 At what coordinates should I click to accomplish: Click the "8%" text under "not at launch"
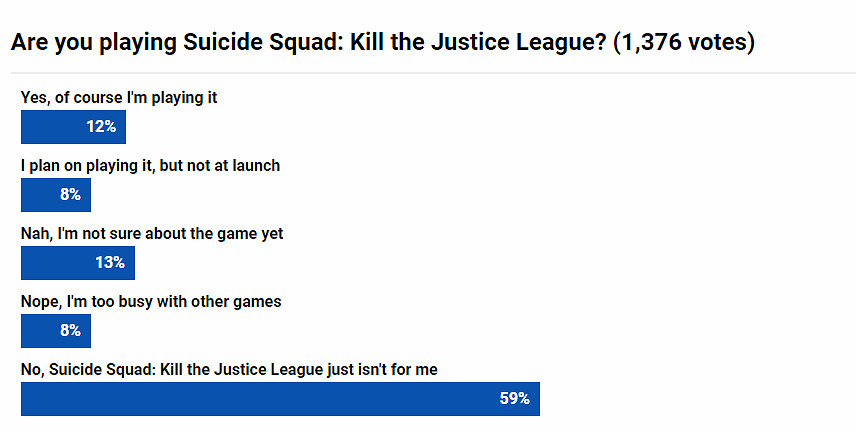[70, 195]
